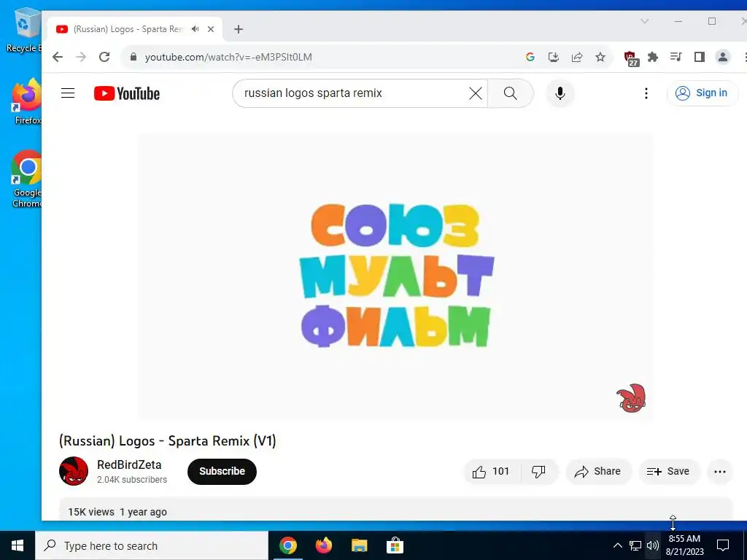Click the browser forward arrow
This screenshot has width=747, height=560.
(x=81, y=57)
